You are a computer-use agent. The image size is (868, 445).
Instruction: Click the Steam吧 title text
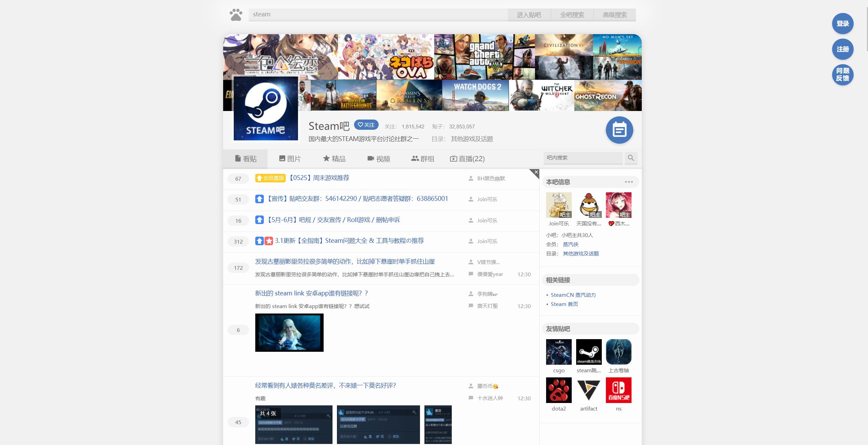(329, 126)
